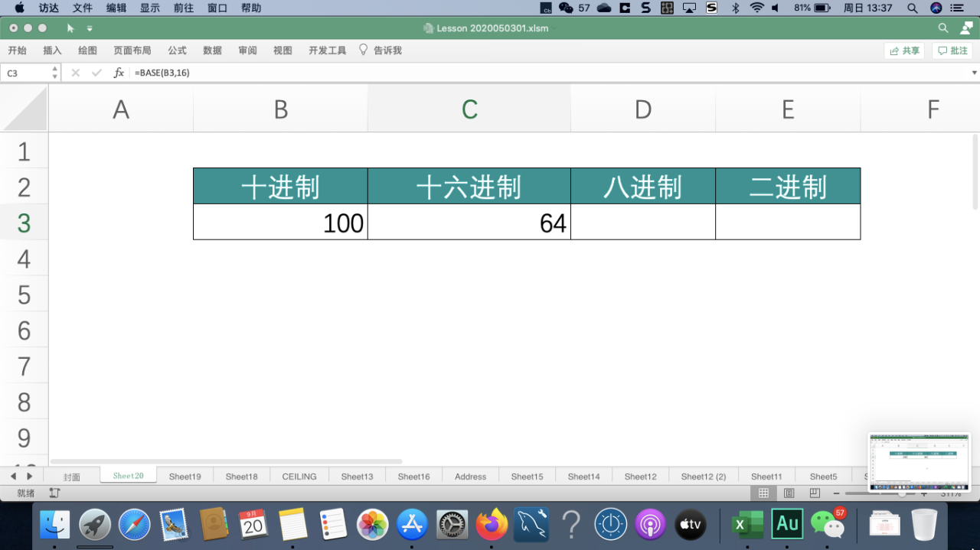
Task: Open the Name Box stepper dropdown
Action: tap(54, 73)
